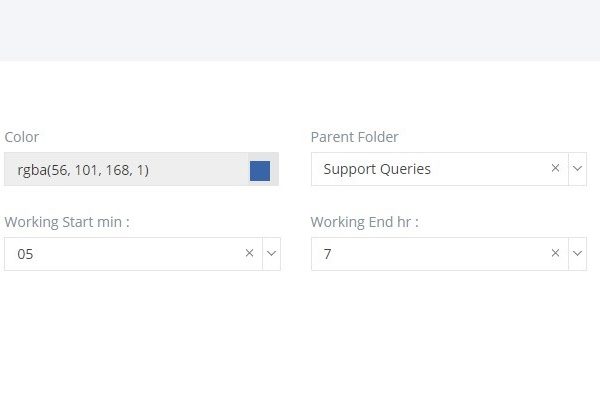600x416 pixels.
Task: Click the Support Queries text in Parent Folder
Action: coord(377,169)
